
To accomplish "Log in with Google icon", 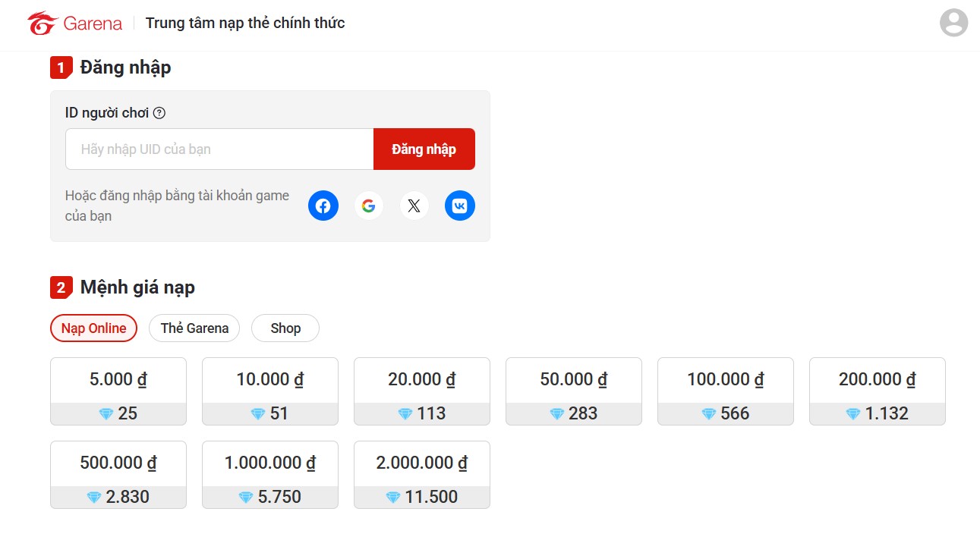I will [368, 206].
